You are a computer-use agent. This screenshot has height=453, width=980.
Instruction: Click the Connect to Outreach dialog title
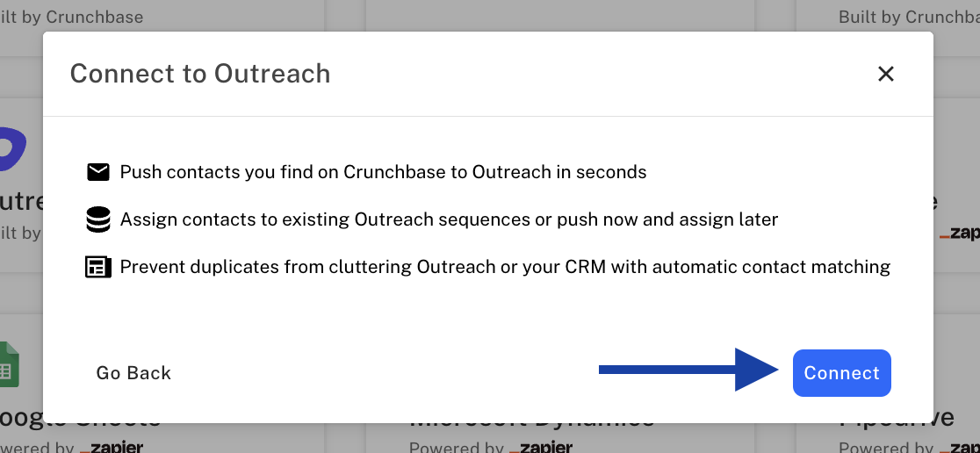click(200, 74)
